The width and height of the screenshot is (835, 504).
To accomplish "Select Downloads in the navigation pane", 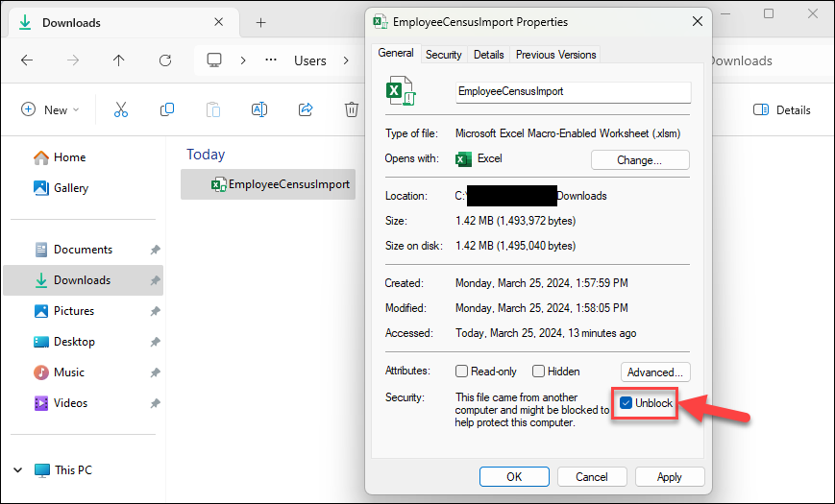I will [83, 280].
